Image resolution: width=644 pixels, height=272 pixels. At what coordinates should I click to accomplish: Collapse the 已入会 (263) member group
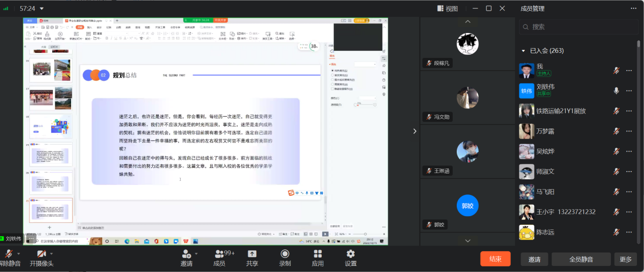(x=523, y=51)
